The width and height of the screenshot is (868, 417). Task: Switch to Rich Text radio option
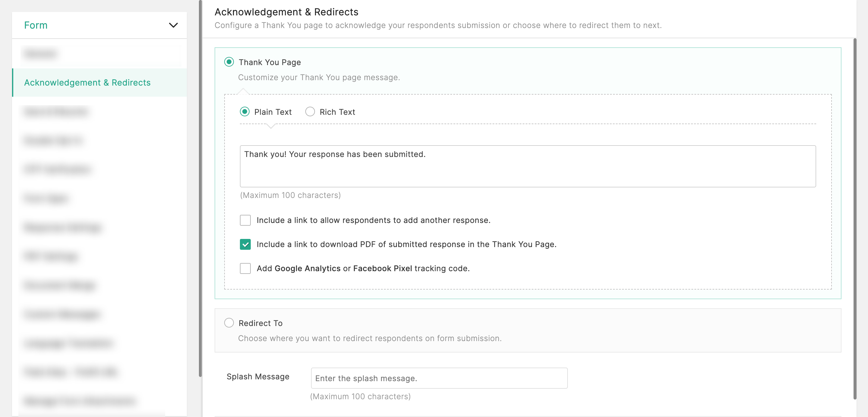pyautogui.click(x=310, y=111)
